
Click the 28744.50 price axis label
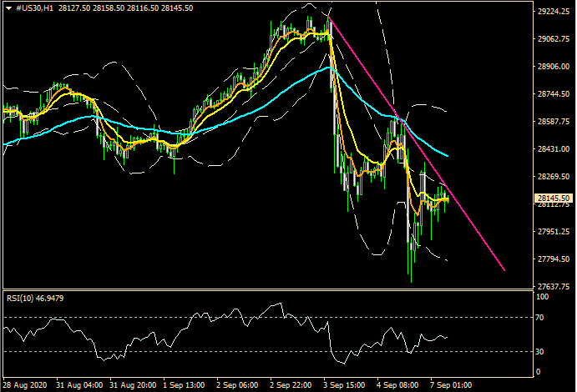[551, 95]
